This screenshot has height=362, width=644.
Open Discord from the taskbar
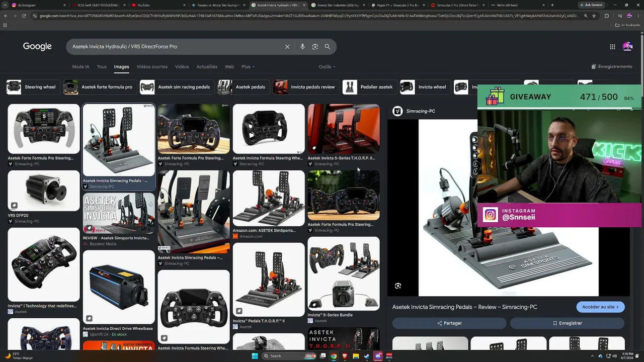[x=378, y=356]
